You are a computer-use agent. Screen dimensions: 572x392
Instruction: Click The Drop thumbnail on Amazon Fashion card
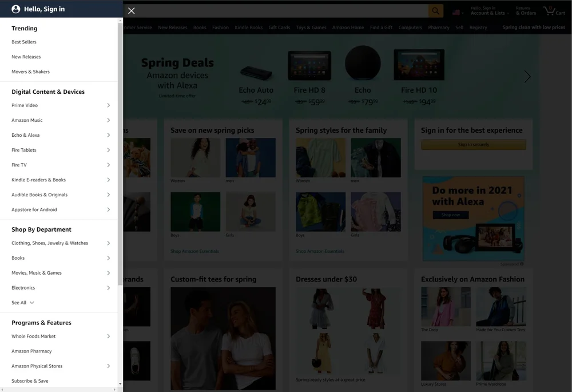pos(446,307)
